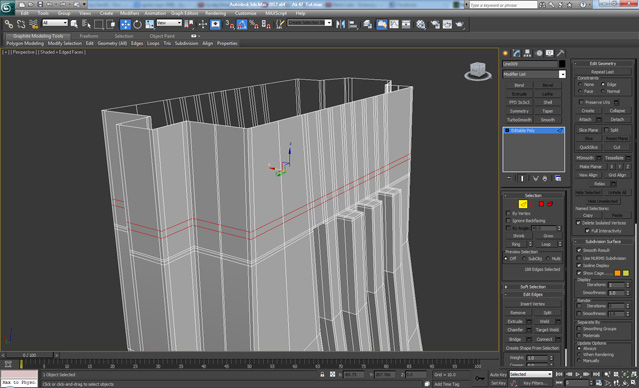Enable the Split checkbox

(606, 130)
